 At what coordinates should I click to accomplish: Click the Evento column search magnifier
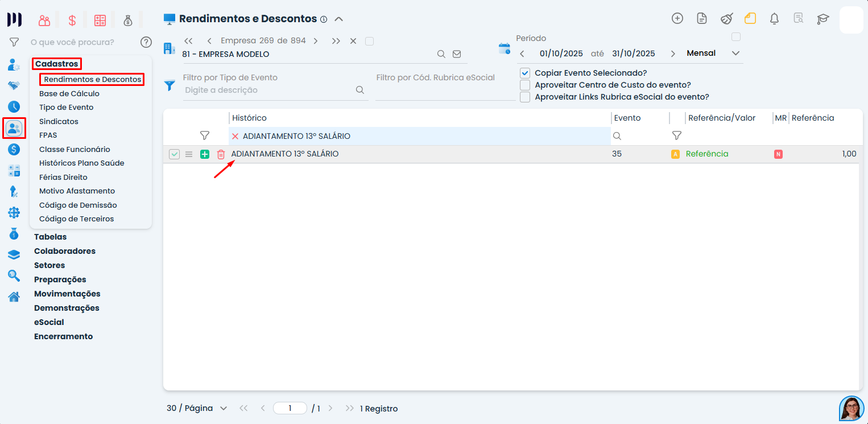click(617, 136)
